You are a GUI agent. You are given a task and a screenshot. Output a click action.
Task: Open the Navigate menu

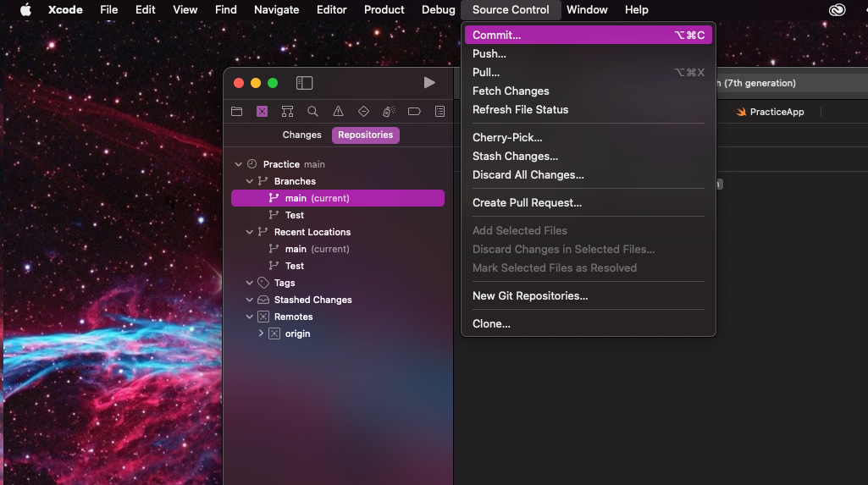[276, 9]
